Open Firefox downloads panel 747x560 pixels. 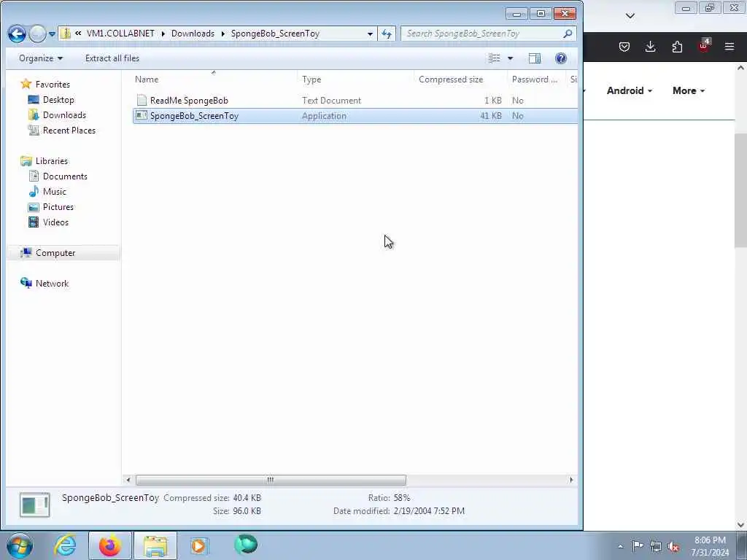pos(650,47)
